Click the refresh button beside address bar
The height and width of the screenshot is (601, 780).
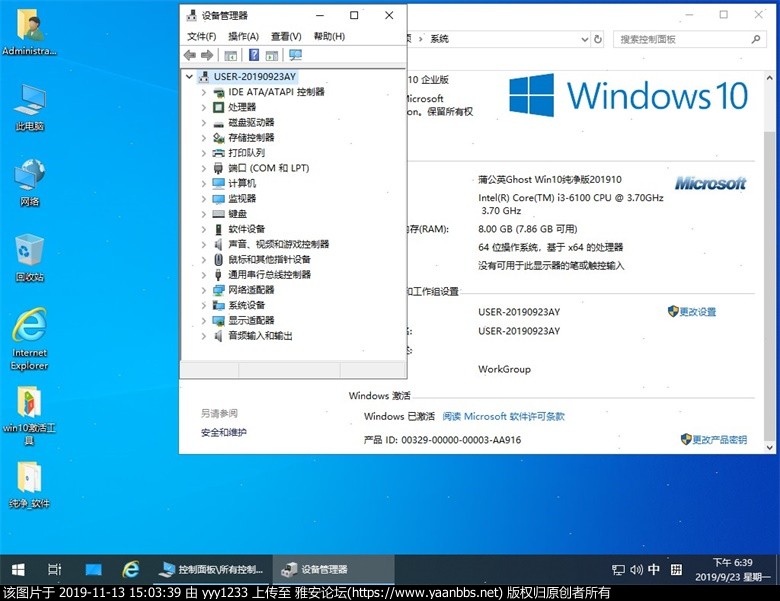tap(597, 39)
